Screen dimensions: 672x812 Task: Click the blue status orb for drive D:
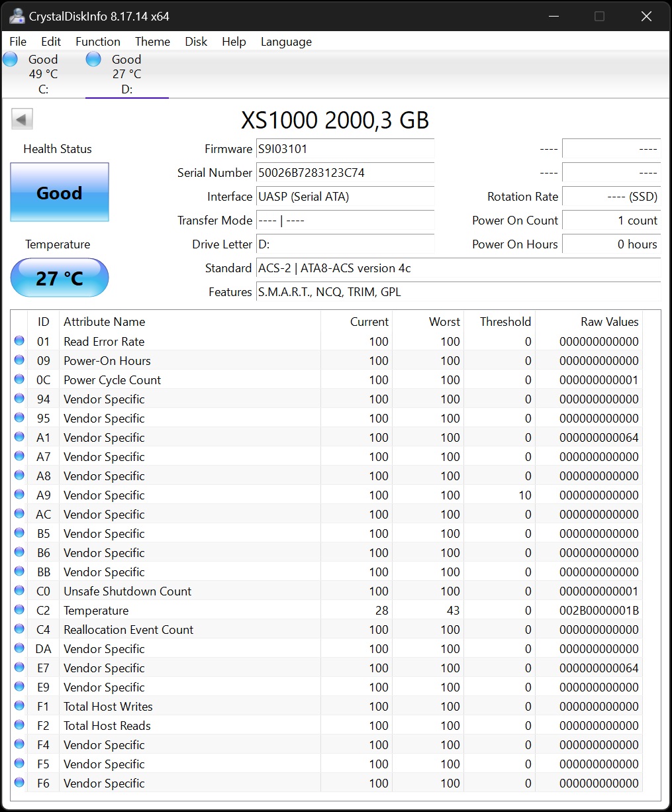point(93,60)
